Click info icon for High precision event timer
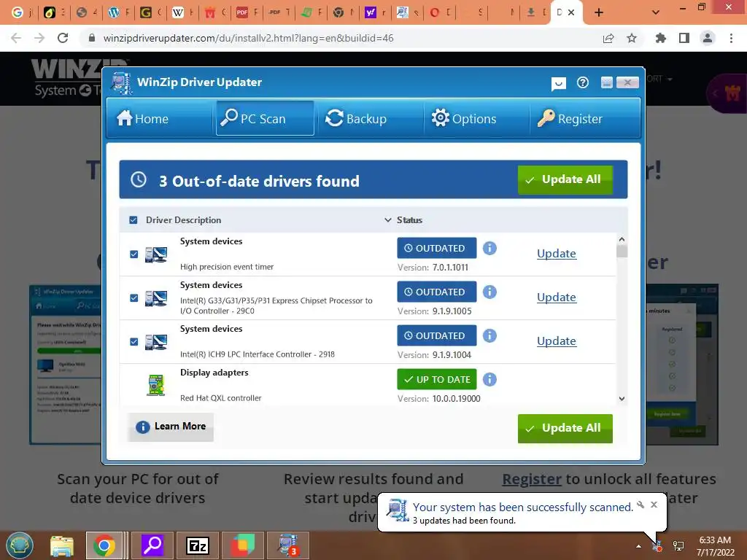Image resolution: width=747 pixels, height=560 pixels. [x=489, y=248]
